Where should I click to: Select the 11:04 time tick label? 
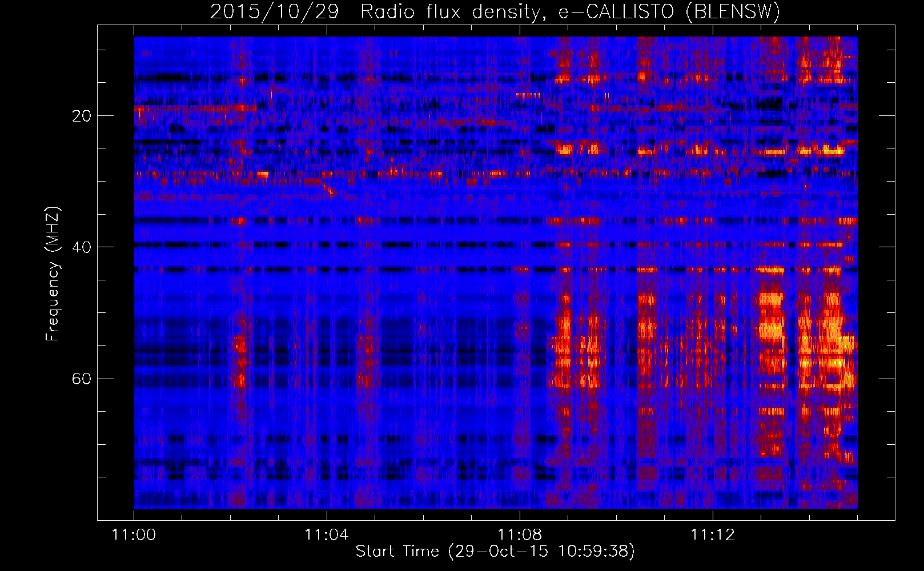pyautogui.click(x=327, y=535)
